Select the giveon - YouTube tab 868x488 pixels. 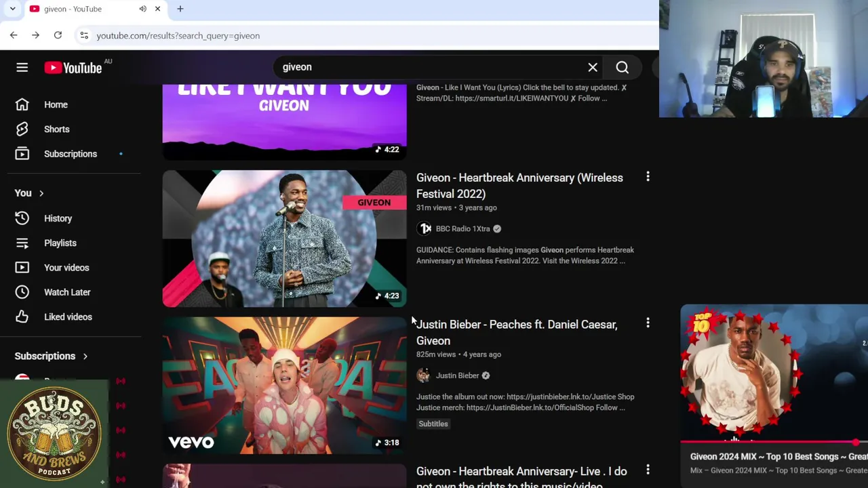click(95, 9)
